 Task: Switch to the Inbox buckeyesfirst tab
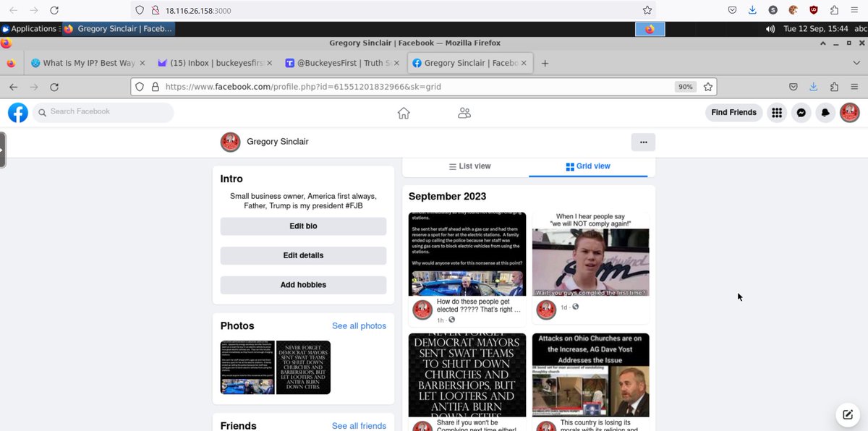tap(216, 63)
